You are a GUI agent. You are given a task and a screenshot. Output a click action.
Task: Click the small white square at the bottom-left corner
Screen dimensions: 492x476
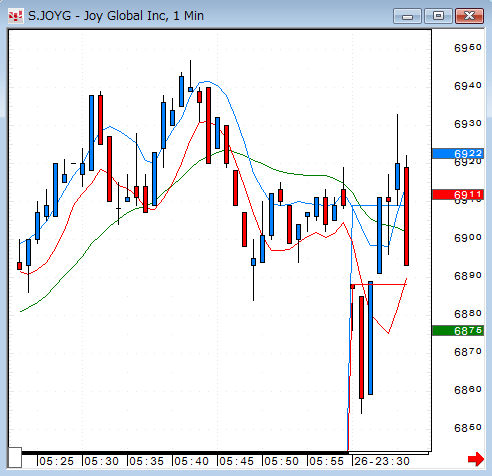tap(15, 458)
